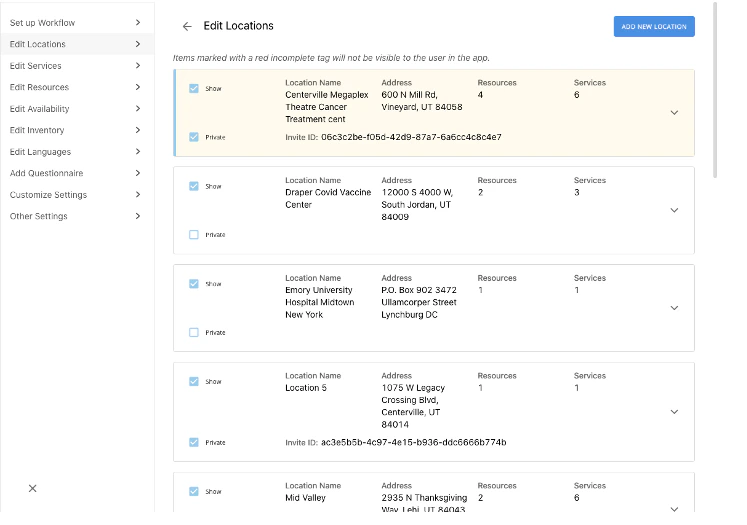Click the Emory University Hospital Midtown name

(x=320, y=303)
